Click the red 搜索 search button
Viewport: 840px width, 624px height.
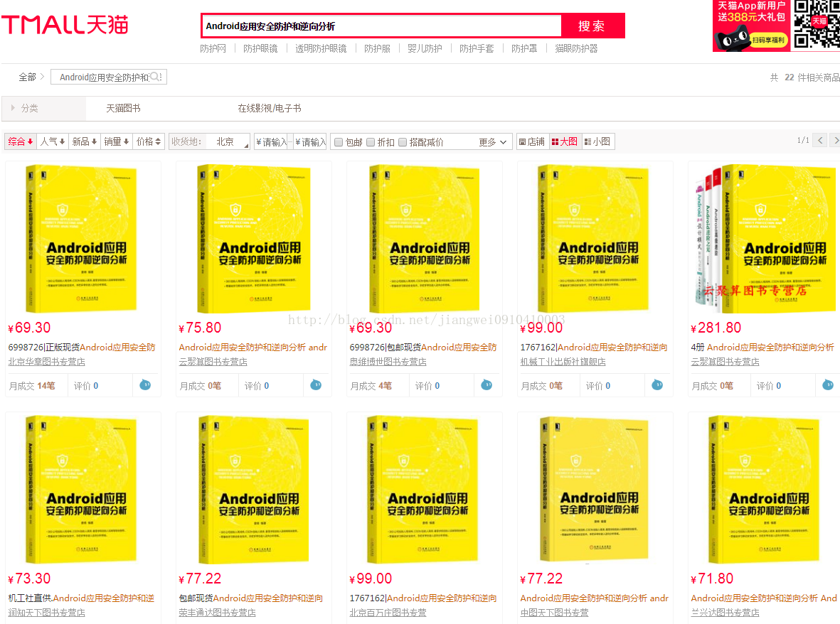pyautogui.click(x=592, y=26)
